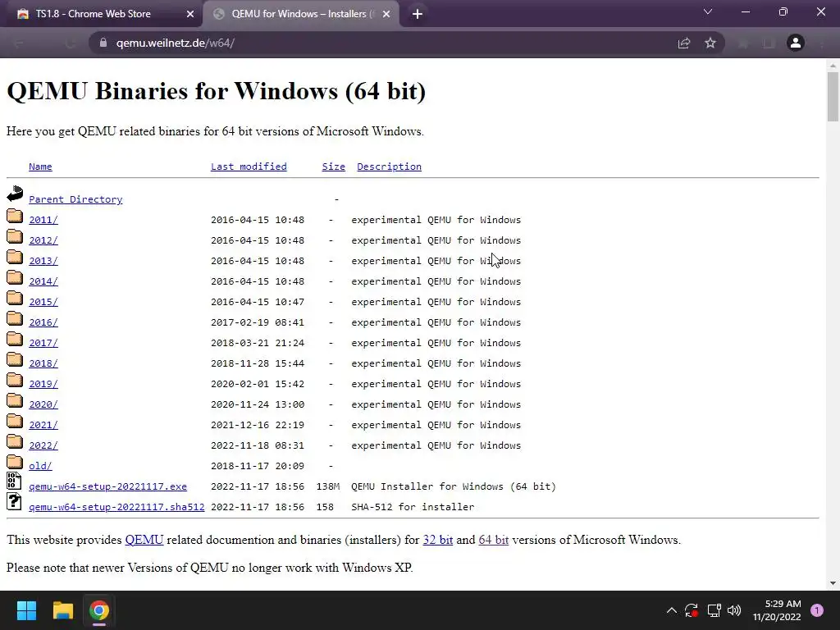Bookmark this page with the star icon
Screen dimensions: 840x630
[x=710, y=43]
